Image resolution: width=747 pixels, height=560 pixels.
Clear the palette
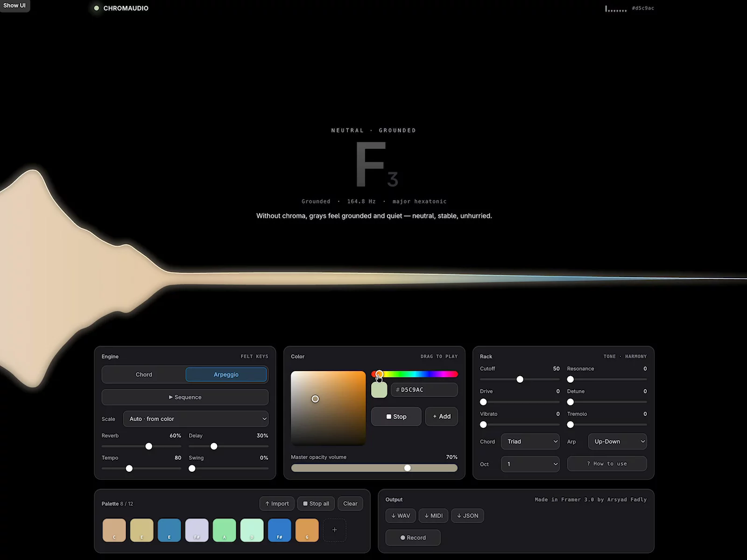(x=350, y=504)
